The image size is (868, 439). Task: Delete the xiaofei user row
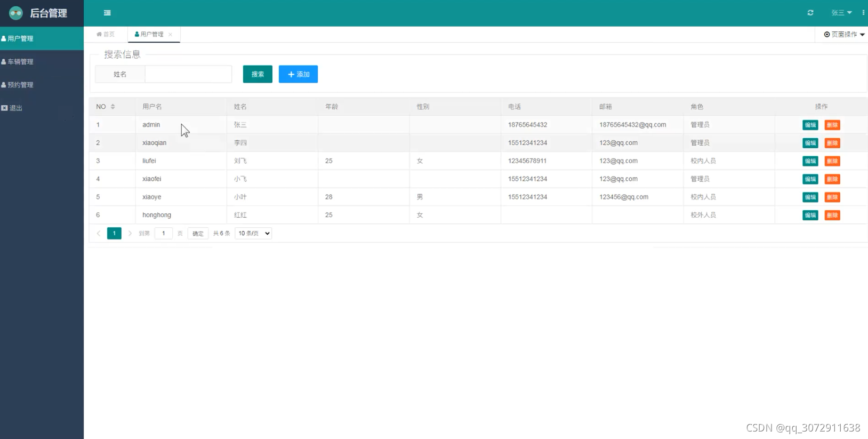tap(832, 179)
